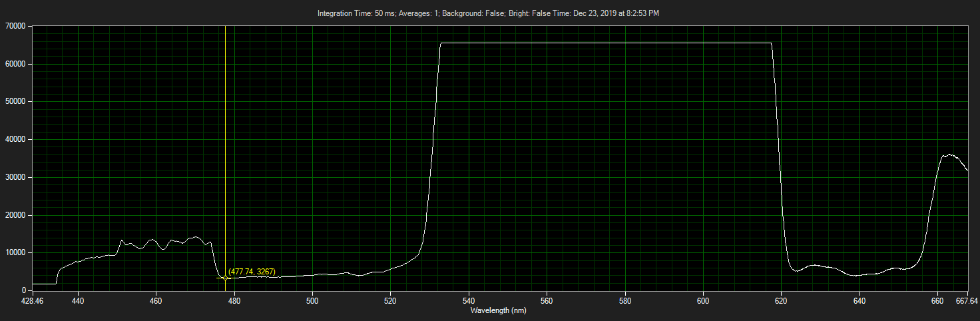
Task: Click y-axis label 30000
Action: 15,177
